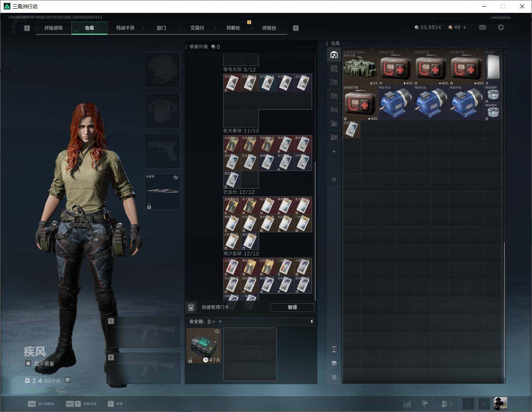Click the player avatar in bottom right
The height and width of the screenshot is (412, 532).
coord(500,404)
